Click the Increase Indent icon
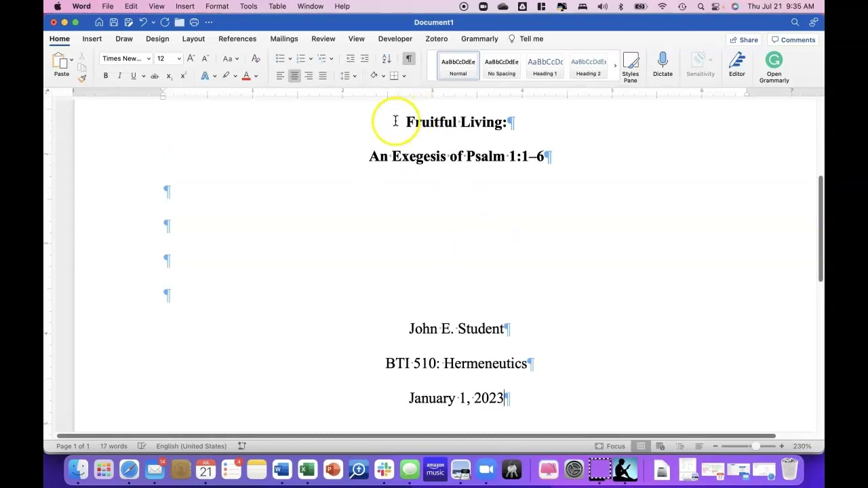 (x=365, y=58)
